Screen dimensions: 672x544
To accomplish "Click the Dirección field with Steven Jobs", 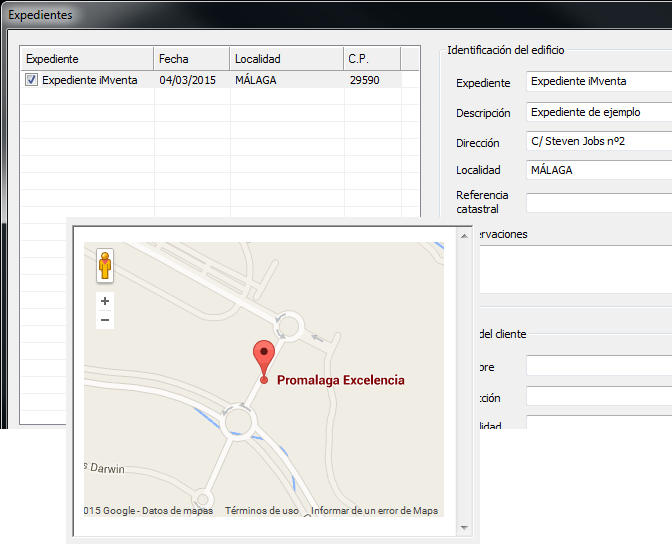I will [599, 141].
